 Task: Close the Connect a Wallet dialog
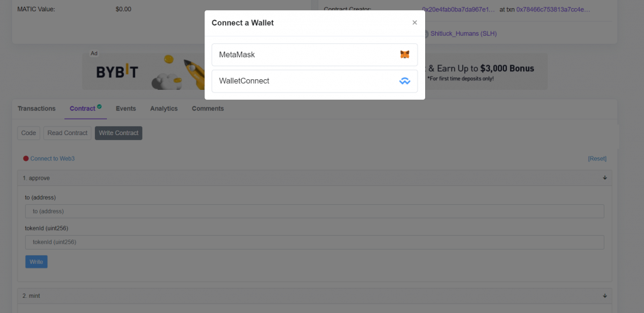point(415,23)
